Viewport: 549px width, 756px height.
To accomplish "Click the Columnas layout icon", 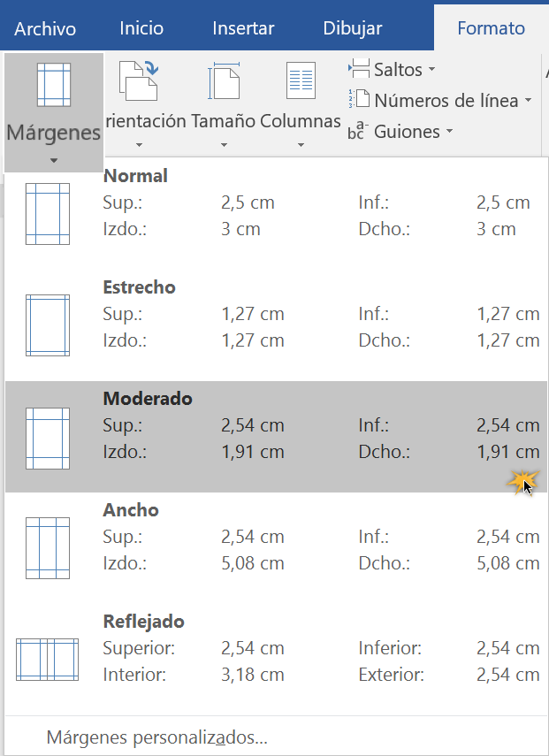I will tap(301, 81).
